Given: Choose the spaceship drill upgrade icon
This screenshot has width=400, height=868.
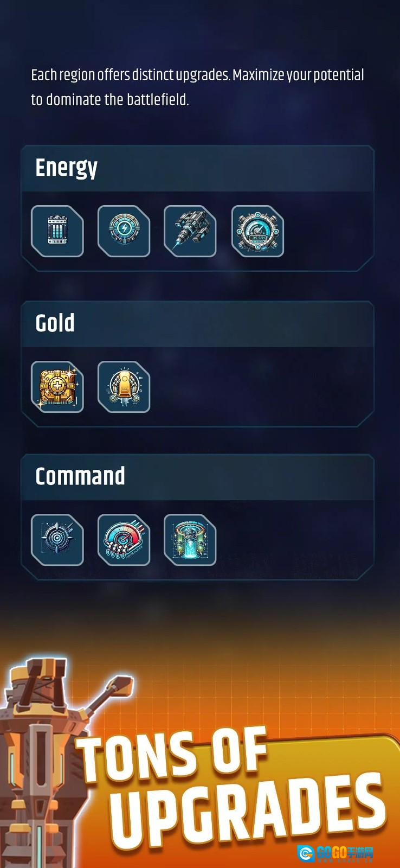Looking at the screenshot, I should 190,231.
